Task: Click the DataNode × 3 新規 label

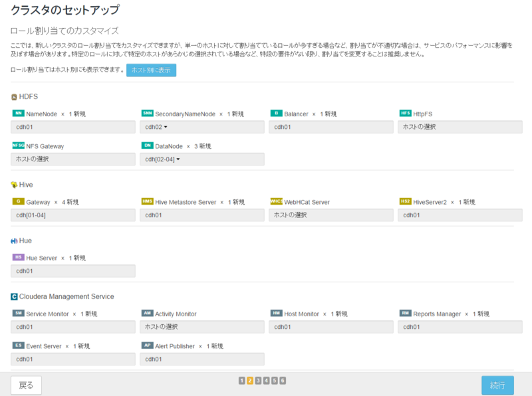Action: [x=184, y=146]
